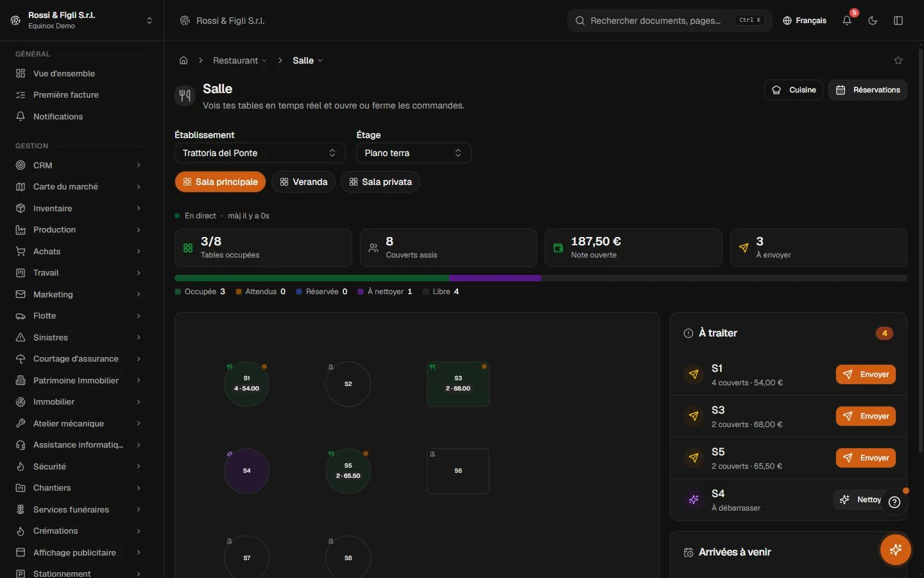
Task: Open the Réservations button
Action: pyautogui.click(x=868, y=90)
